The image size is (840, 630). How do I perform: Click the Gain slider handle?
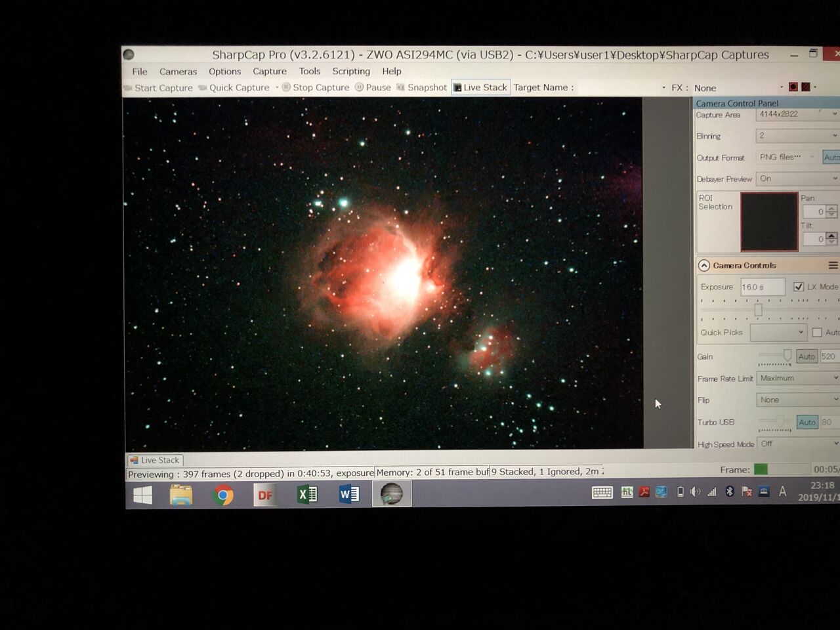coord(787,356)
